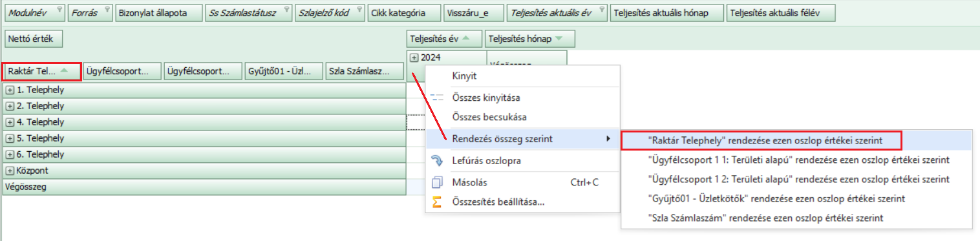
Task: Expand the 1. Telephely row
Action: tap(10, 90)
